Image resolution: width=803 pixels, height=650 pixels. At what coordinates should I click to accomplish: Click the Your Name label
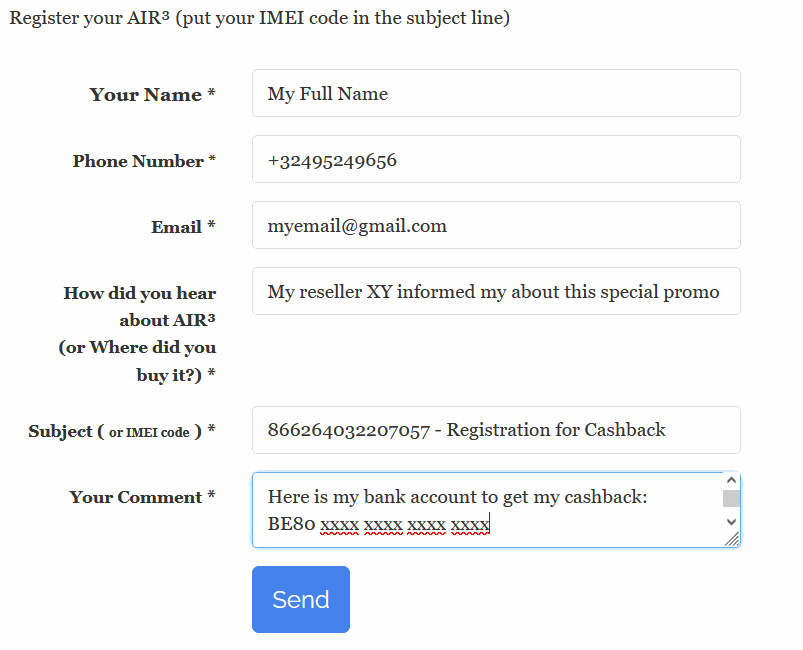tap(145, 94)
